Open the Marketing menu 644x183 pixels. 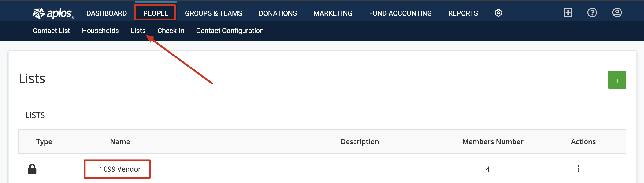click(x=333, y=13)
